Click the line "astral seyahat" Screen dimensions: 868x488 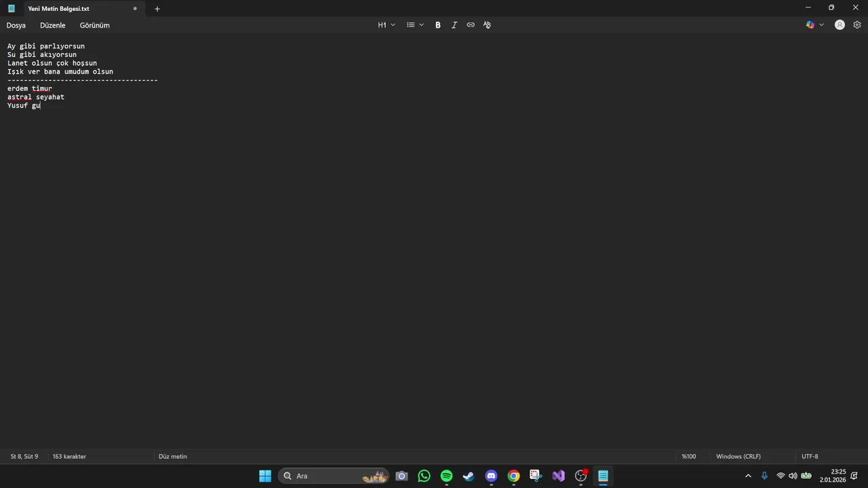coord(36,97)
